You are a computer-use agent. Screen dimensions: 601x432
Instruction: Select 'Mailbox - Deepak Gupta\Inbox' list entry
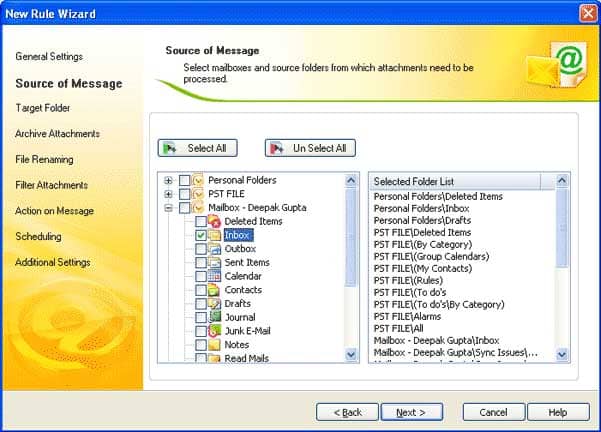click(437, 340)
